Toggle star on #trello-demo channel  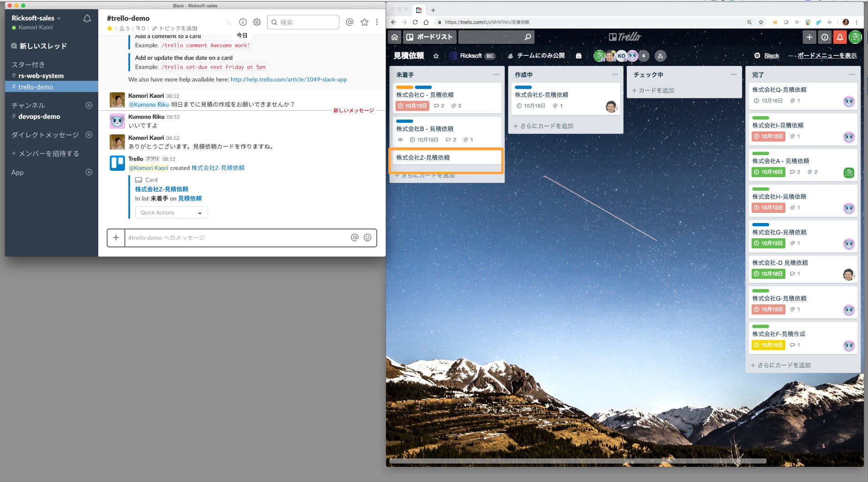[110, 28]
